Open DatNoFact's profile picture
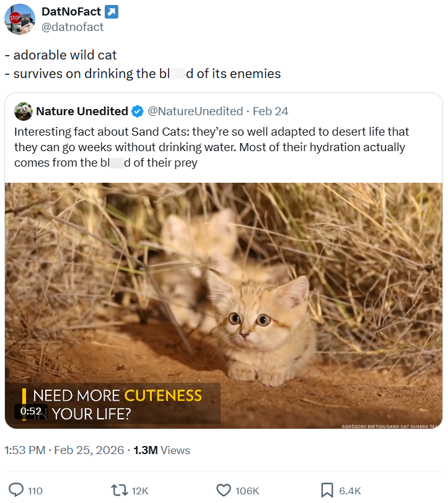Viewport: 448px width, 503px height. coord(20,19)
